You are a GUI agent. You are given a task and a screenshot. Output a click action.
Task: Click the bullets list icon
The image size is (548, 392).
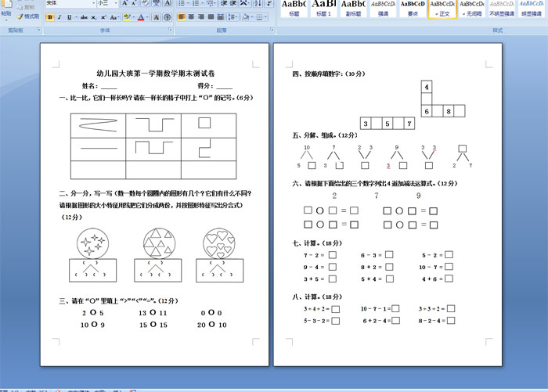[x=183, y=3]
